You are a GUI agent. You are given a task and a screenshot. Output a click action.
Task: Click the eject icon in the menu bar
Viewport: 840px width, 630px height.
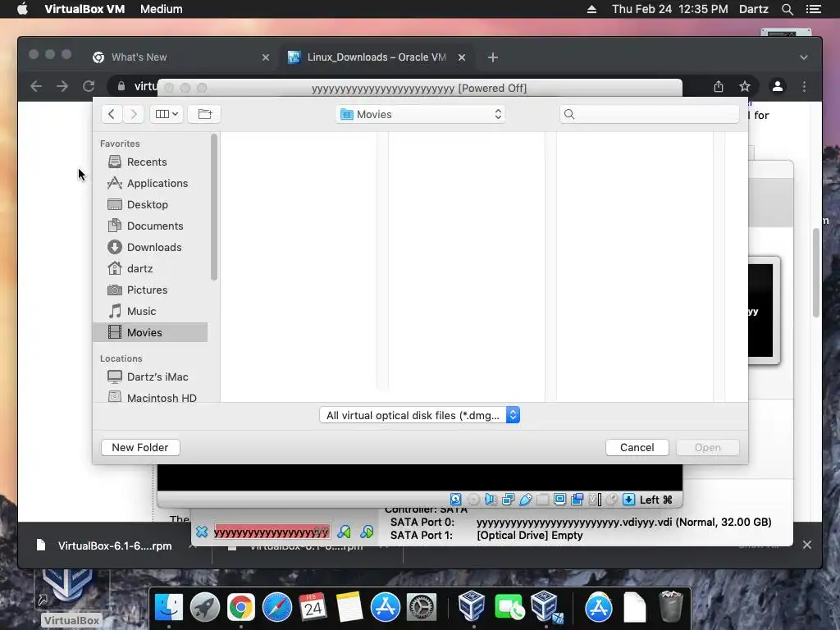591,9
